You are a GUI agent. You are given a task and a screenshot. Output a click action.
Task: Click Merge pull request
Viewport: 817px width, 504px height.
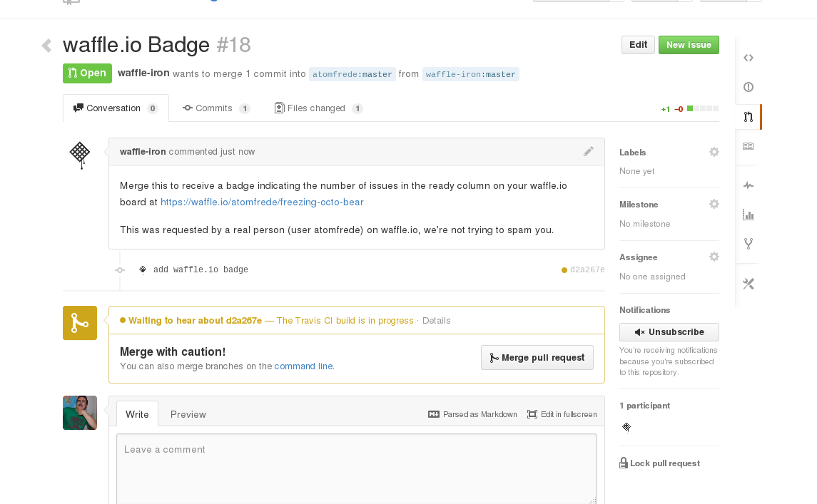click(x=537, y=358)
